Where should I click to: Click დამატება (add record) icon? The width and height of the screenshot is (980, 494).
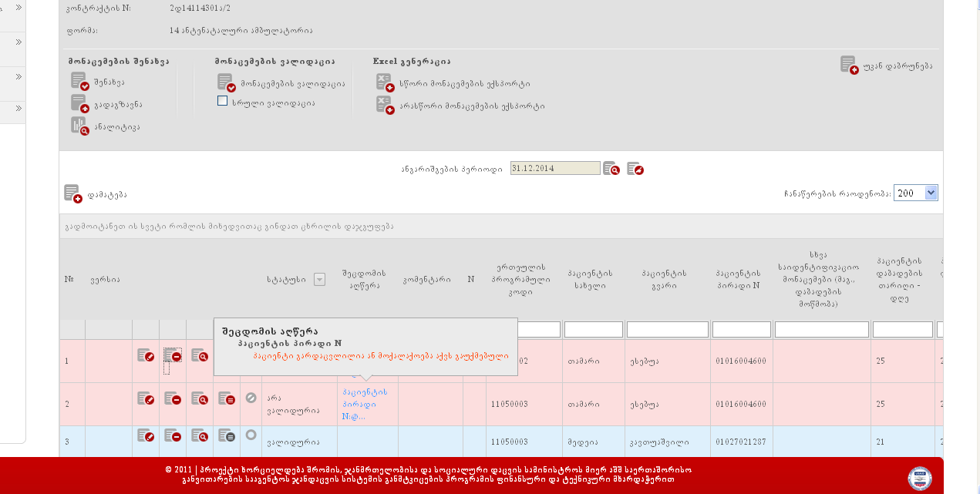[72, 194]
